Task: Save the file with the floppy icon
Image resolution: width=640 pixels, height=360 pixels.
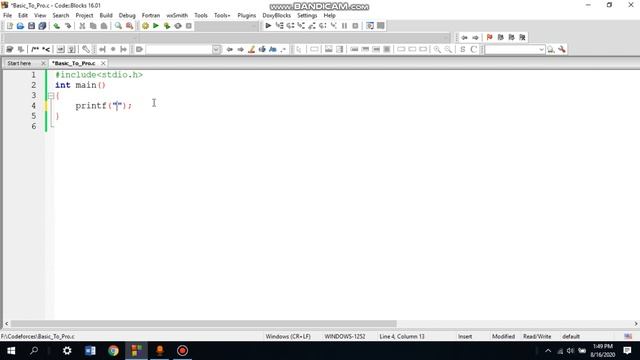Action: [31, 26]
